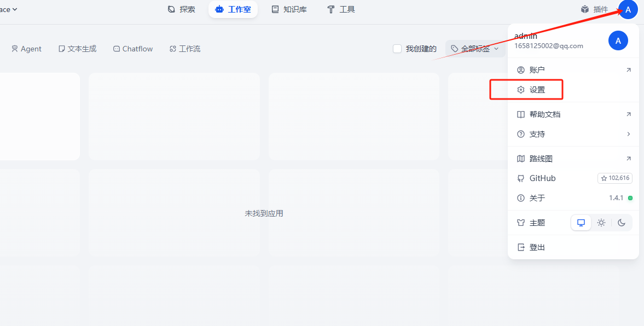Switch to the light theme sun option

[601, 223]
